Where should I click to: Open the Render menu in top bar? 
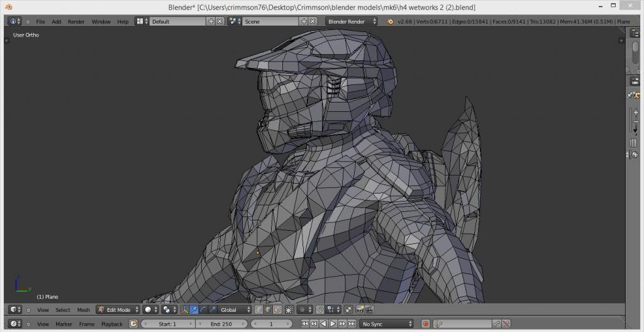tap(76, 21)
